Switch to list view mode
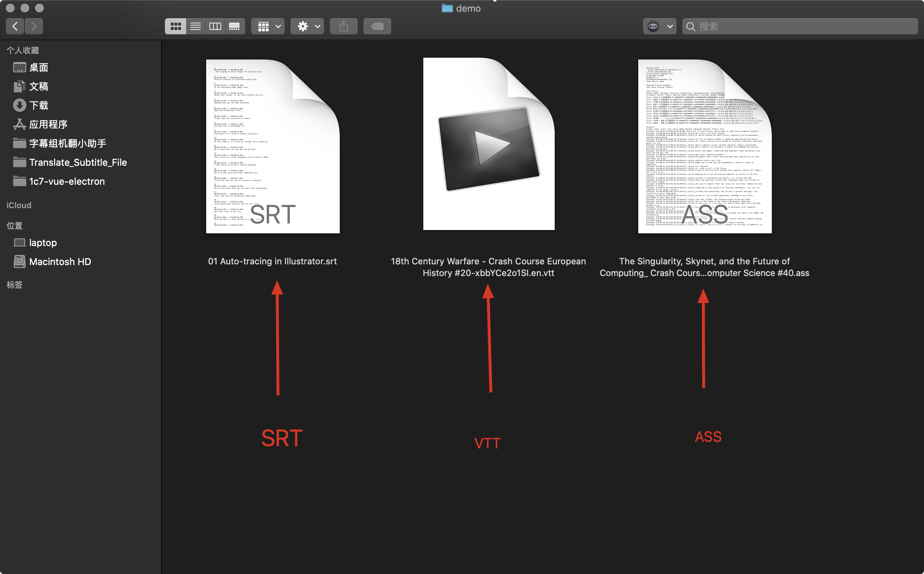Image resolution: width=924 pixels, height=574 pixels. point(195,26)
